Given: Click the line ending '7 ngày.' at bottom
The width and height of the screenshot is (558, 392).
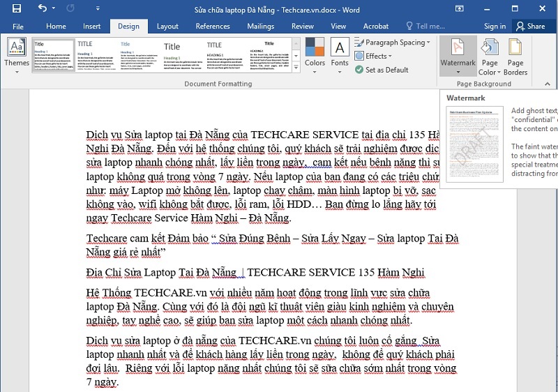Looking at the screenshot, I should (x=102, y=382).
